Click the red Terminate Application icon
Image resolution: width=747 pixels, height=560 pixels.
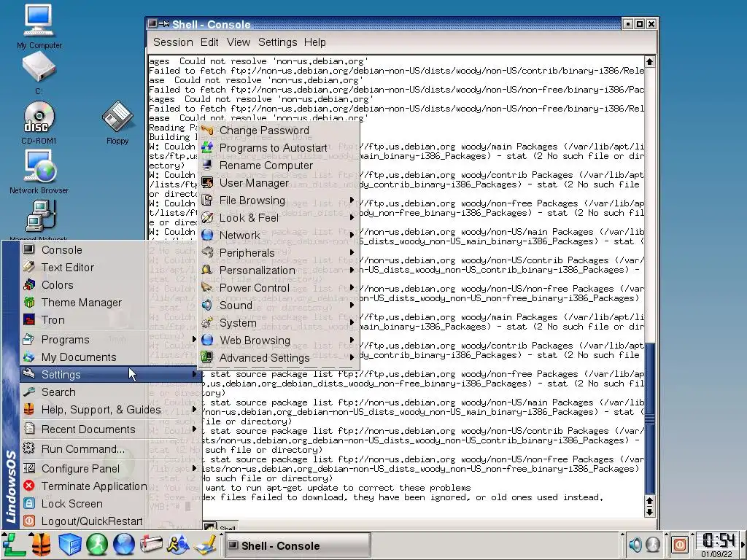pyautogui.click(x=29, y=486)
